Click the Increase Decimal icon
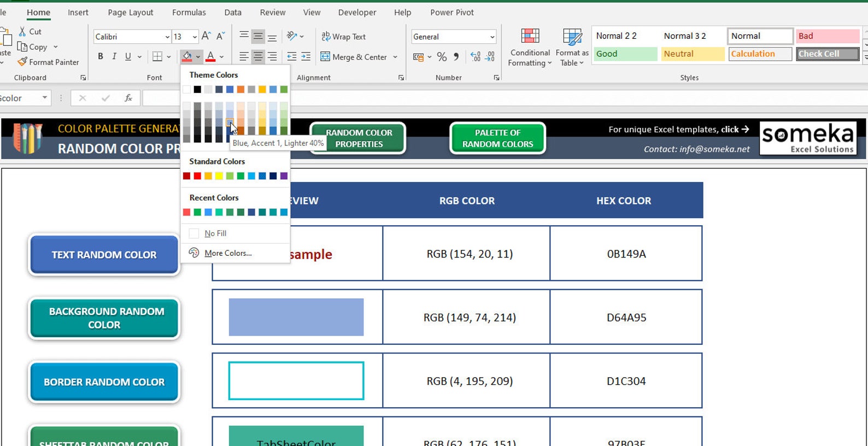 pyautogui.click(x=476, y=56)
